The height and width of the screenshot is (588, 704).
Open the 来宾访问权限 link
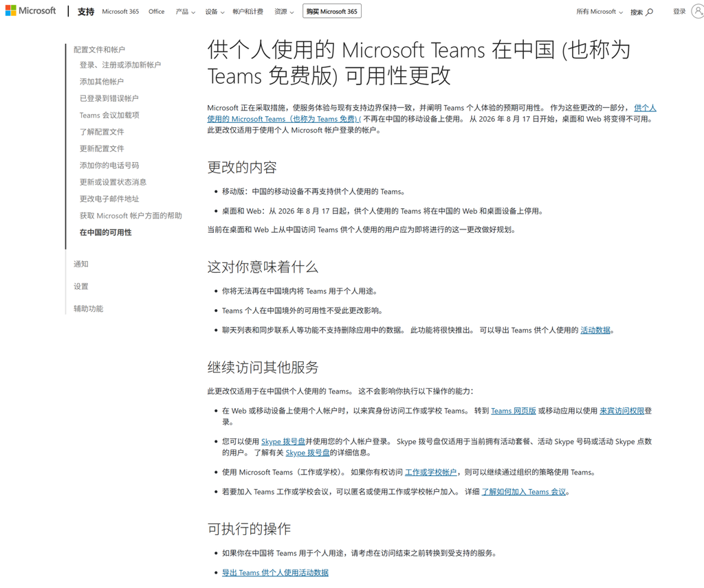click(x=621, y=411)
